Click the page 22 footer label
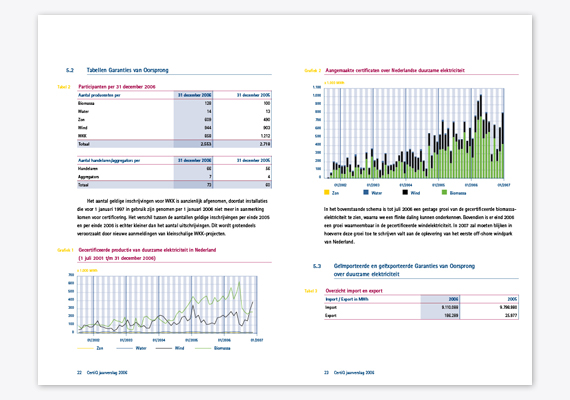 coord(102,372)
